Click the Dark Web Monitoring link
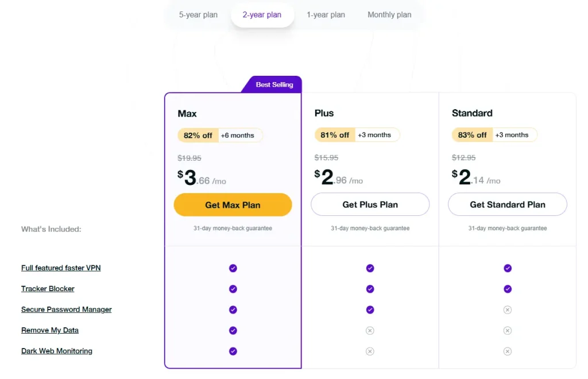The width and height of the screenshot is (588, 379). [57, 351]
